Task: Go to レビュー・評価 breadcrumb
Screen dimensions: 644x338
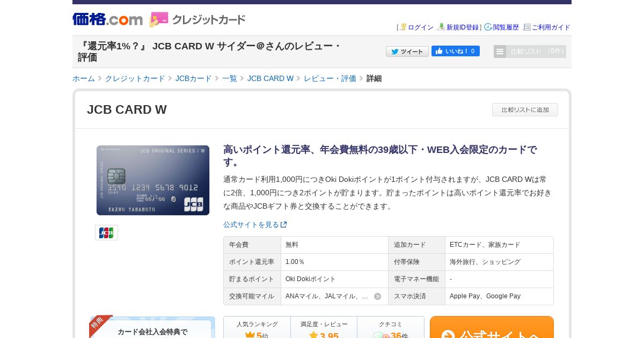Action: click(x=330, y=78)
